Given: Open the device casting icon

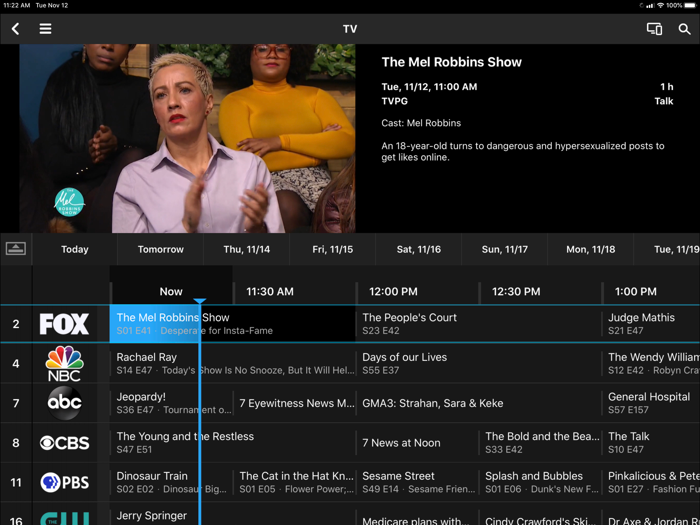Looking at the screenshot, I should [x=654, y=29].
